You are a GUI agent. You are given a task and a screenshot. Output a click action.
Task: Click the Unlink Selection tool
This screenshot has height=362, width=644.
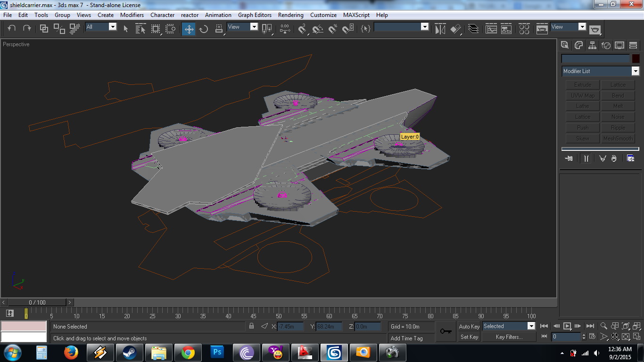59,29
